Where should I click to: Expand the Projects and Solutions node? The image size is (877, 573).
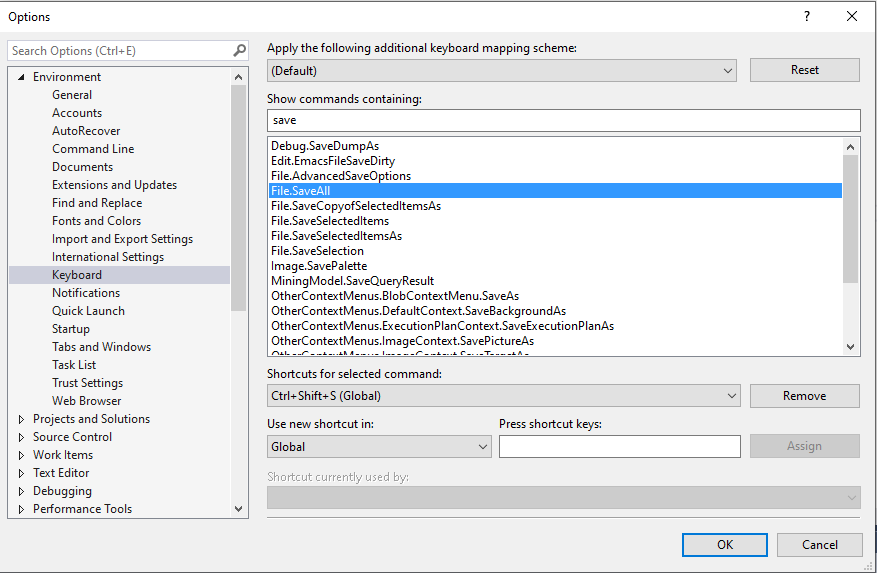point(21,419)
